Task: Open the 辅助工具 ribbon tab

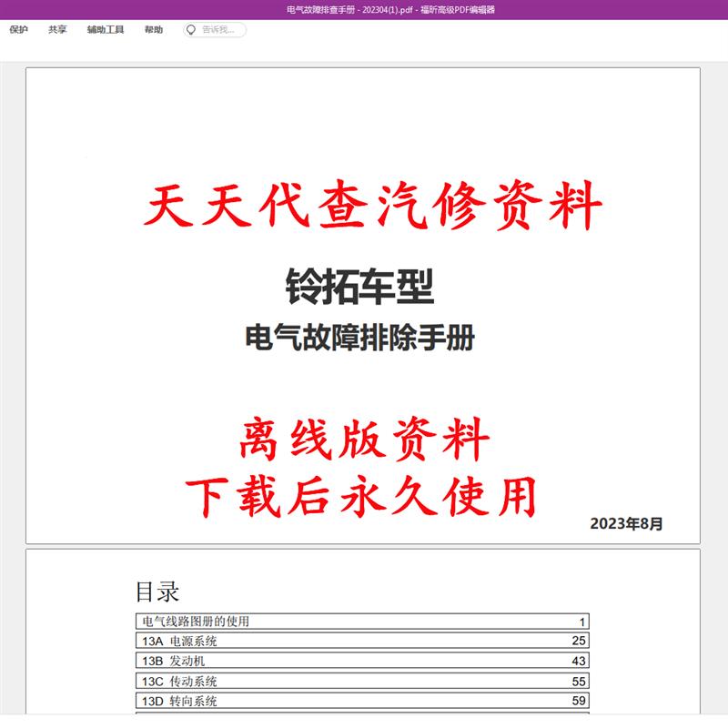Action: coord(106,30)
